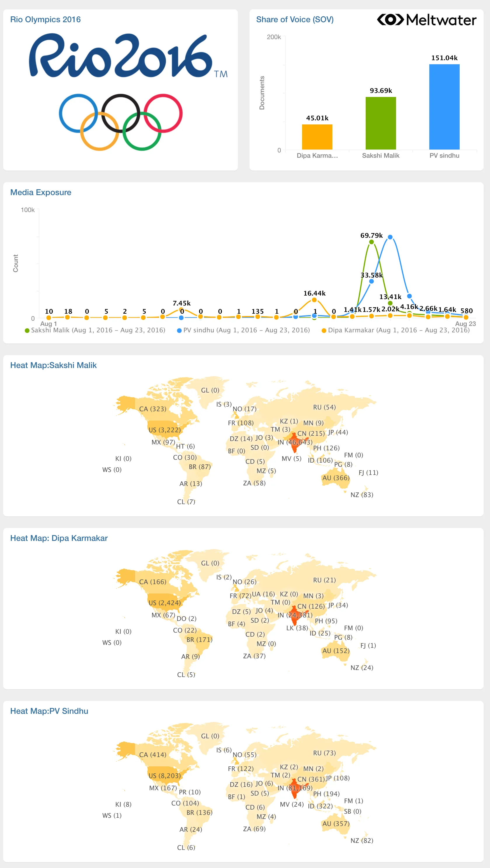490x868 pixels.
Task: Click CN (361) on PV Sindhu map
Action: point(311,779)
